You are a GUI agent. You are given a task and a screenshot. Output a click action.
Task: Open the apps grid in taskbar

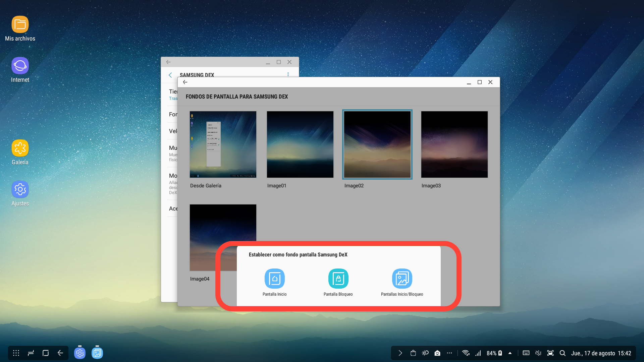point(16,353)
